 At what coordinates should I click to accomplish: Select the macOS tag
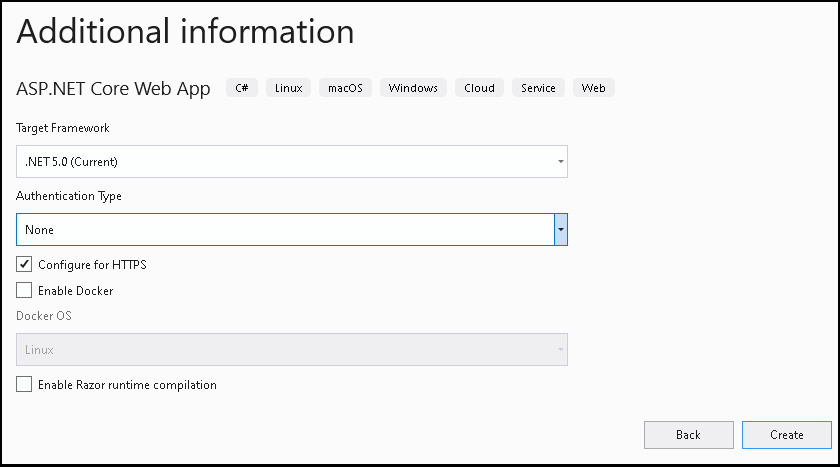[x=346, y=88]
